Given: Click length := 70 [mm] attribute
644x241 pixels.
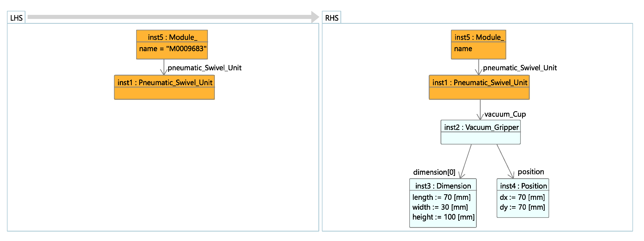Looking at the screenshot, I should (x=441, y=197).
